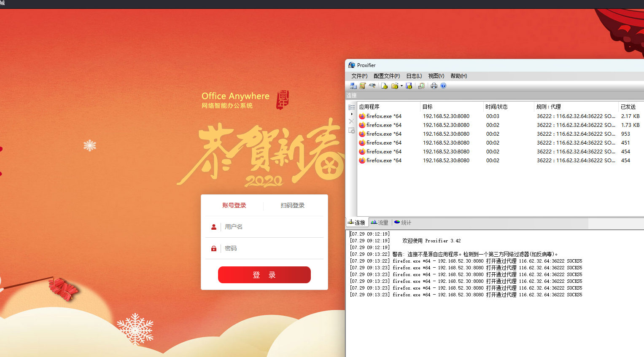Click the printer icon in Proxifier toolbar

[x=434, y=86]
